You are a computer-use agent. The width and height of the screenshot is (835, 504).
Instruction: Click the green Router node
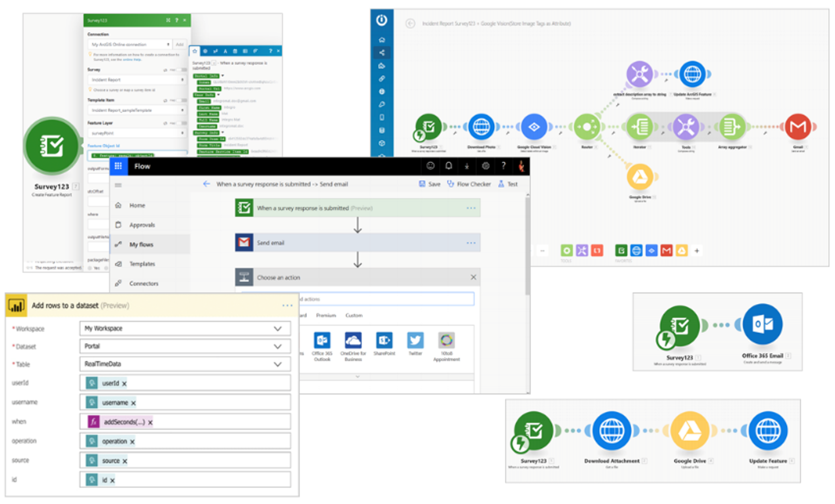click(587, 127)
